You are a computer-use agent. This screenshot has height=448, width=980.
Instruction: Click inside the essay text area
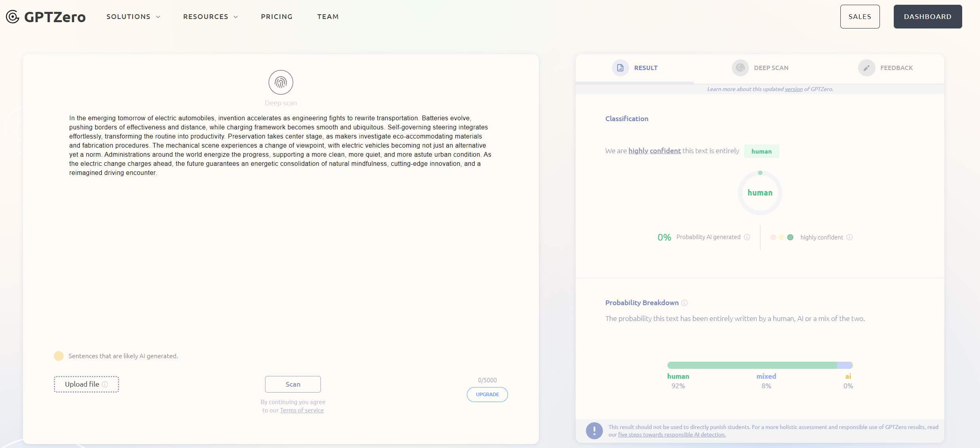(281, 145)
